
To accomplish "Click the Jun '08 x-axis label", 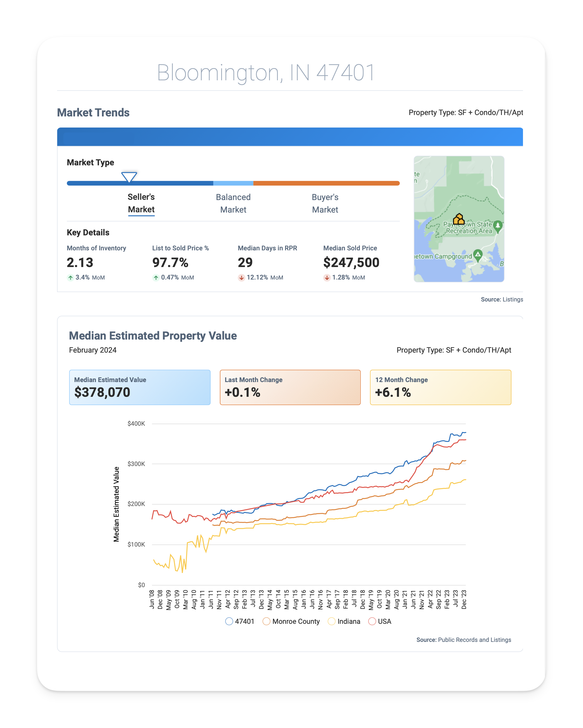I will point(152,599).
